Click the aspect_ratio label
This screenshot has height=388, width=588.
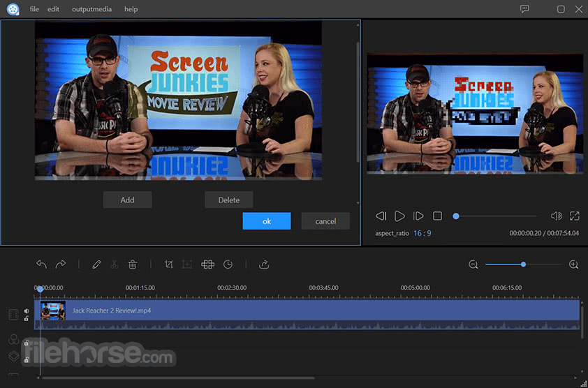click(392, 233)
